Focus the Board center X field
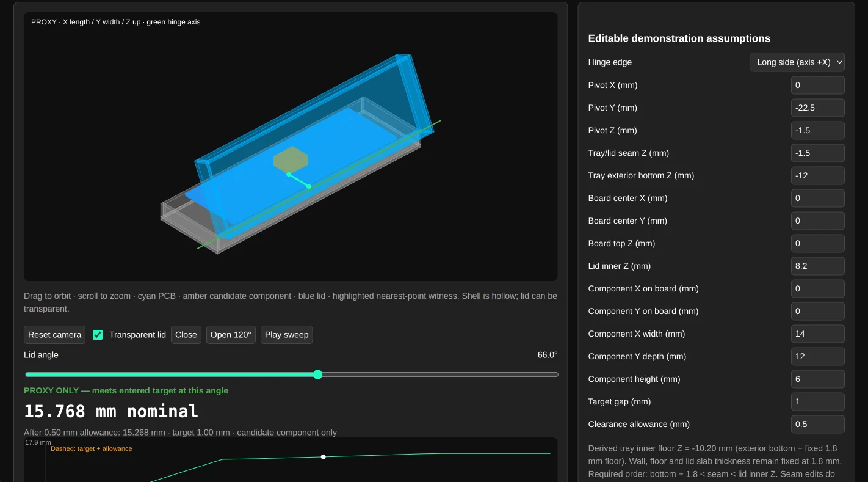Viewport: 868px width, 482px height. 817,198
